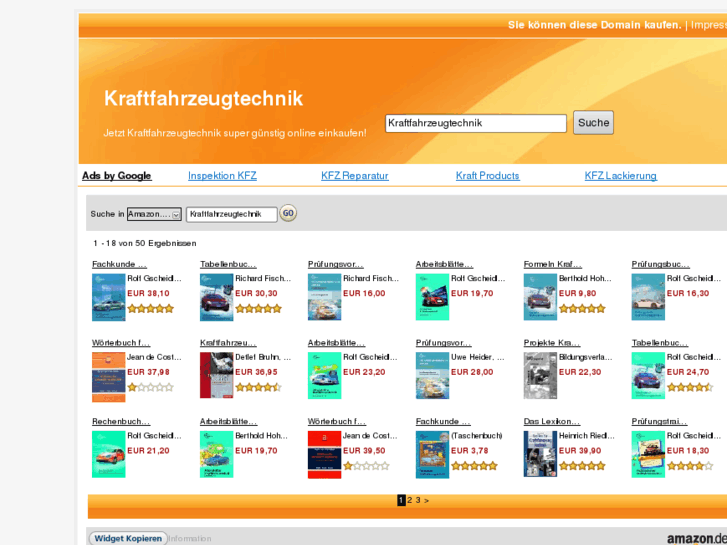Open the EUR 19,70 Rolf Gscheidl Arbeitsblätter cover

point(432,297)
